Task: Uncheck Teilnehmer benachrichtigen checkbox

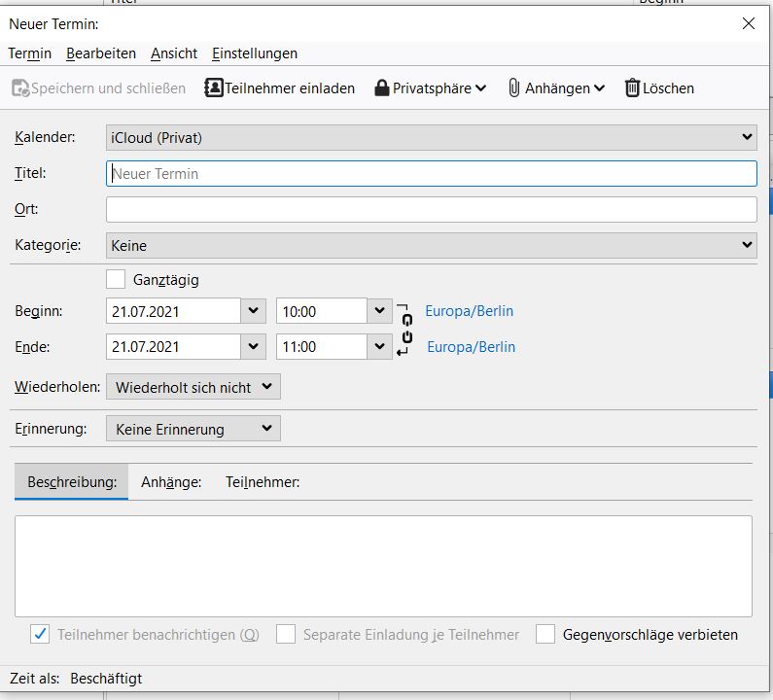Action: [x=40, y=635]
